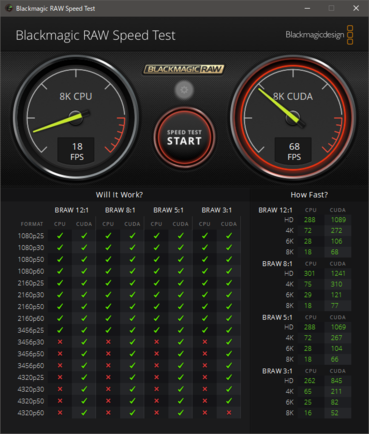
Task: Click BRAW 12:1 HD CPU value 288
Action: [310, 220]
